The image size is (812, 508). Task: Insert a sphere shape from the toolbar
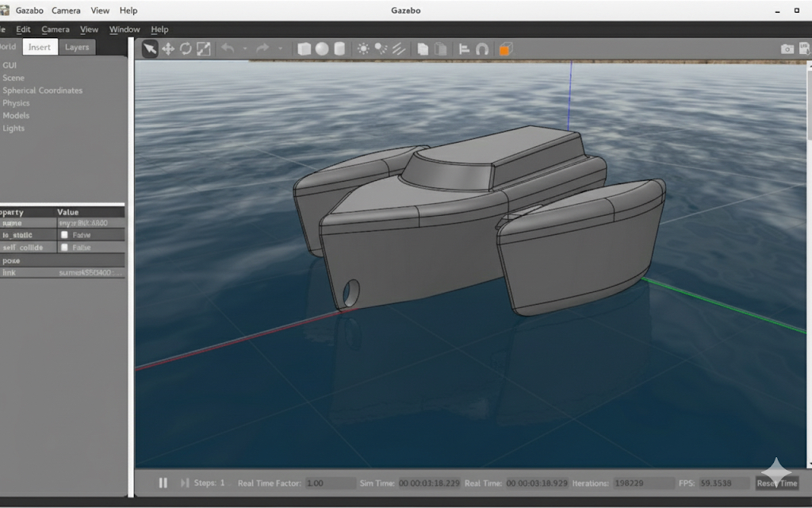(322, 49)
